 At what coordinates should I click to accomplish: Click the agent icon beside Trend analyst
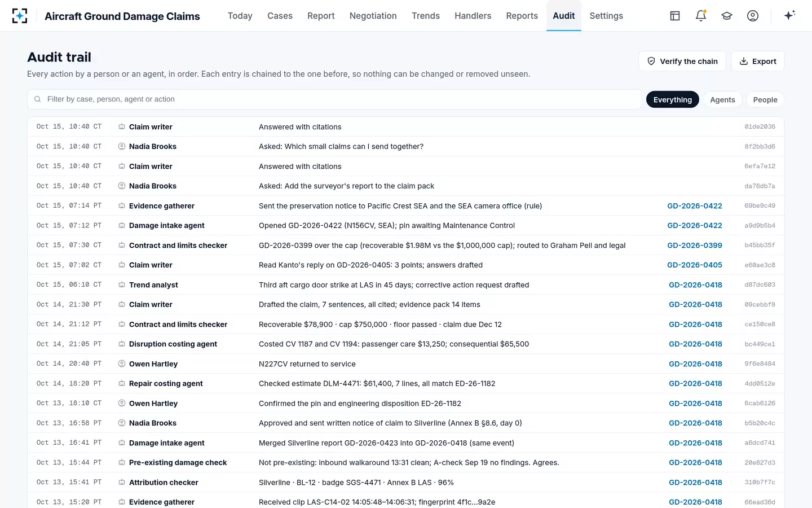(122, 285)
